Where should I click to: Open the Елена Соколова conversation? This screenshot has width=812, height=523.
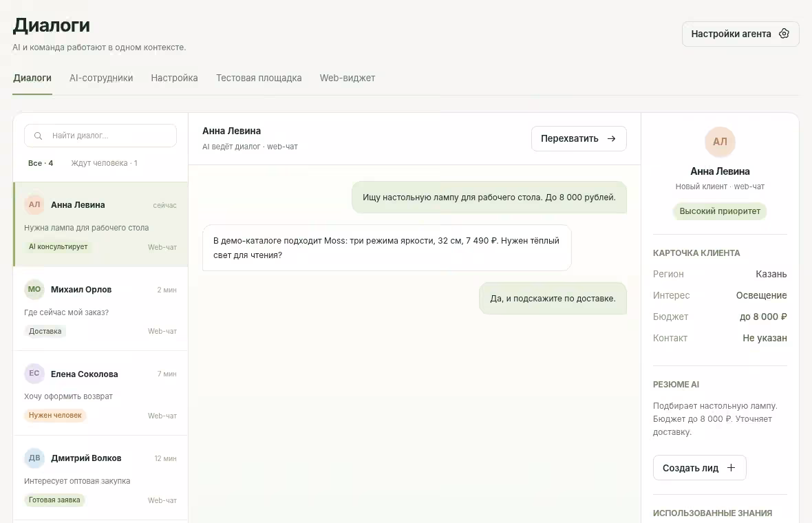tap(100, 393)
